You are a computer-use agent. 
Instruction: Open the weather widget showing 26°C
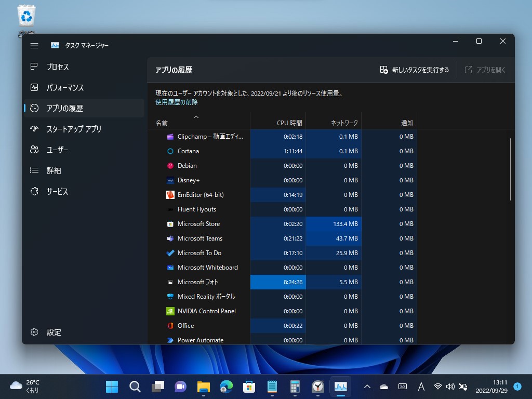tap(25, 387)
